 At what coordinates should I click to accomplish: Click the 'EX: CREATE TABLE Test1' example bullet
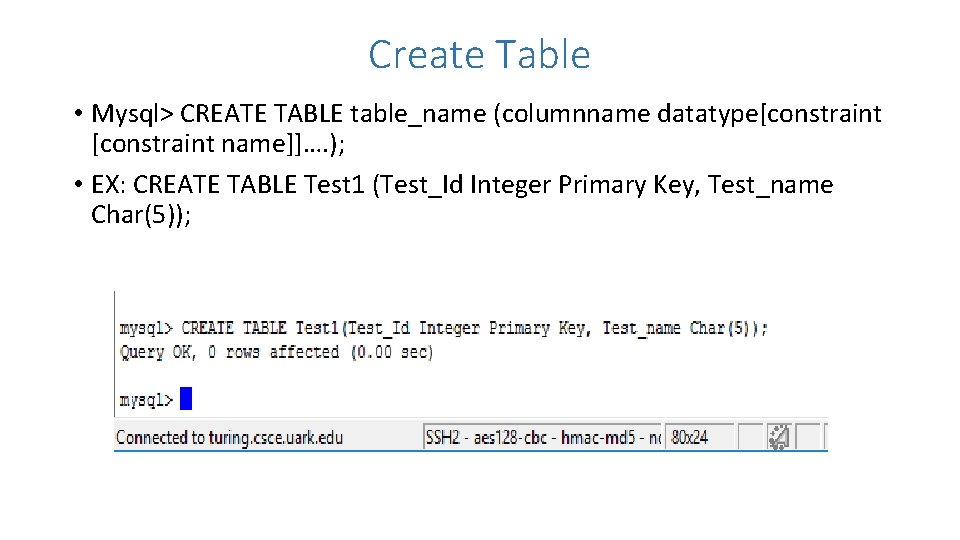(x=462, y=200)
